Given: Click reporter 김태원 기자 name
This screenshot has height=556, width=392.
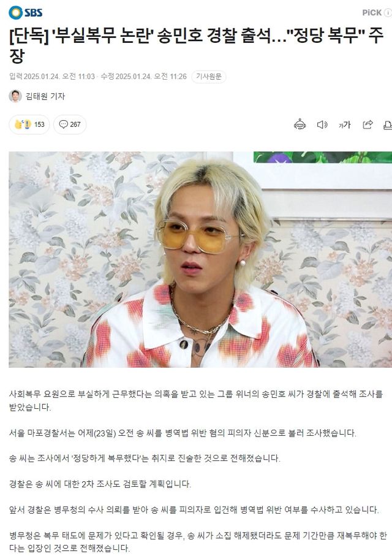Looking at the screenshot, I should pyautogui.click(x=45, y=96).
